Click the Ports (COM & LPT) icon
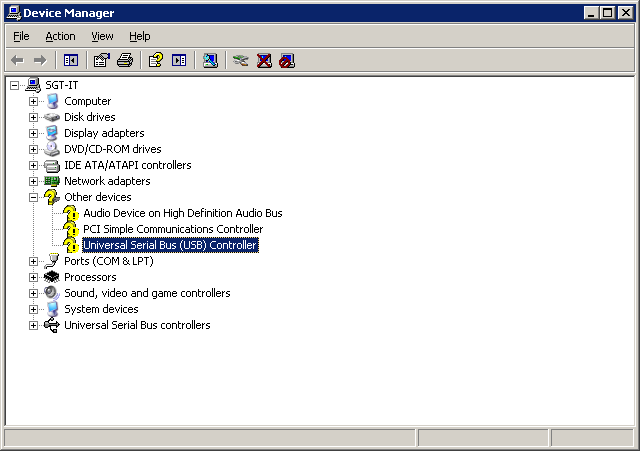Screen dimensions: 640x451 click(52, 261)
